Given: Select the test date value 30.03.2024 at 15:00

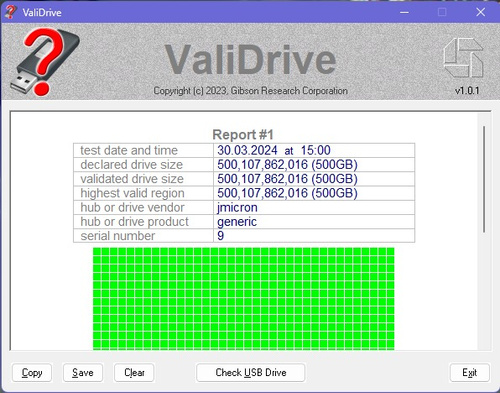Looking at the screenshot, I should click(274, 150).
